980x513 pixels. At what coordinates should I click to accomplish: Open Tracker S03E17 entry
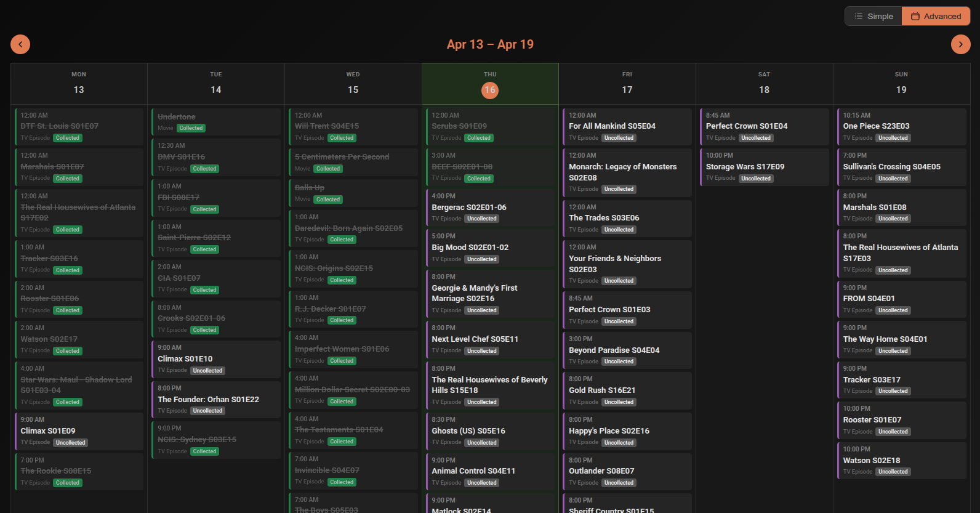pos(902,380)
